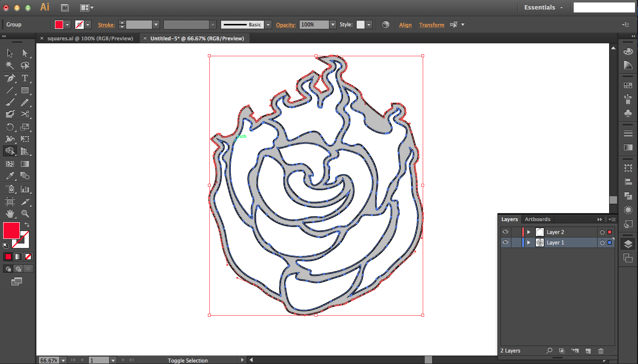Image resolution: width=638 pixels, height=364 pixels.
Task: Select the Gradient tool
Action: click(25, 164)
